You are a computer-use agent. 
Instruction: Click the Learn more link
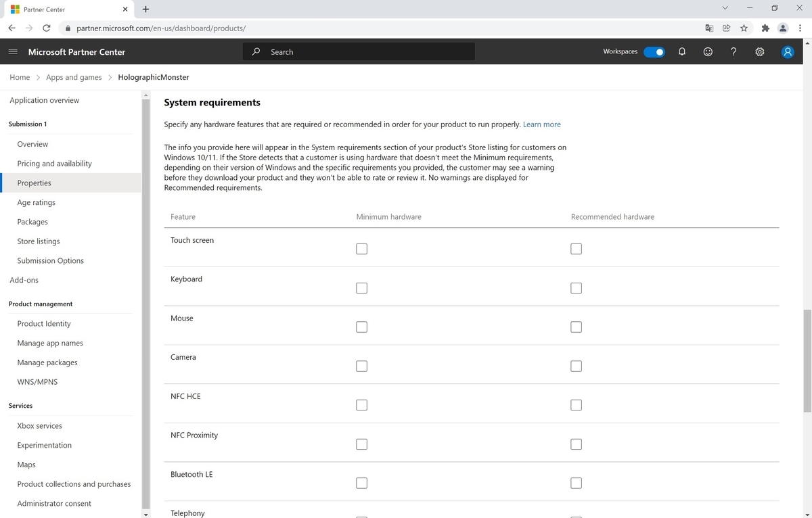542,124
